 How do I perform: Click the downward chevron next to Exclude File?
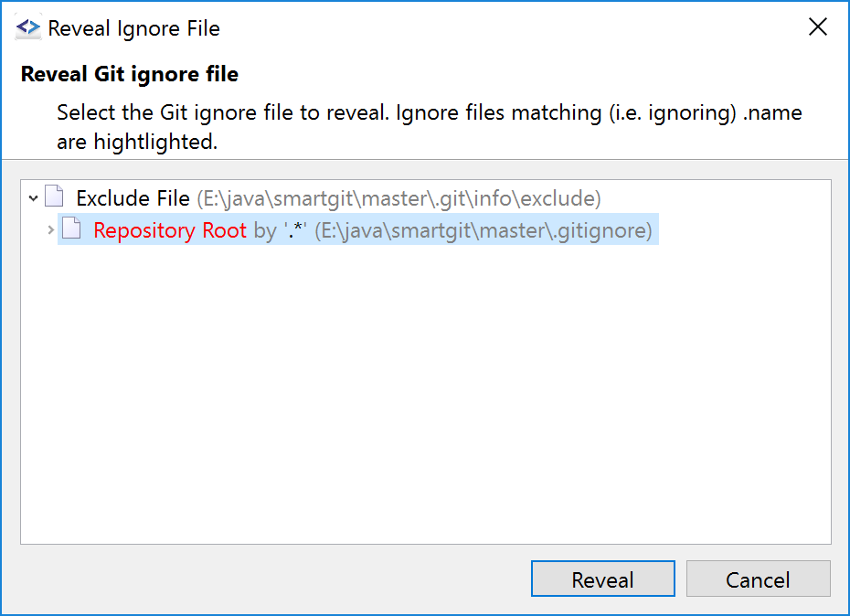33,196
